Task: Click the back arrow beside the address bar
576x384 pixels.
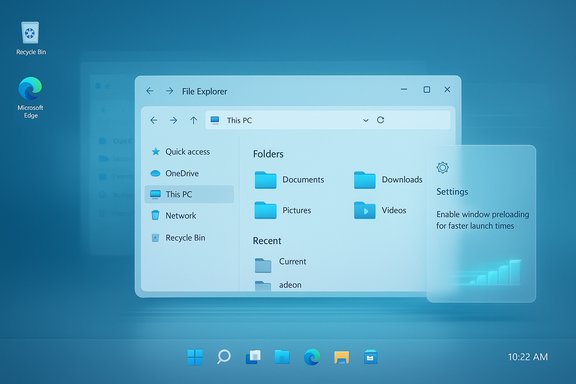Action: (154, 120)
